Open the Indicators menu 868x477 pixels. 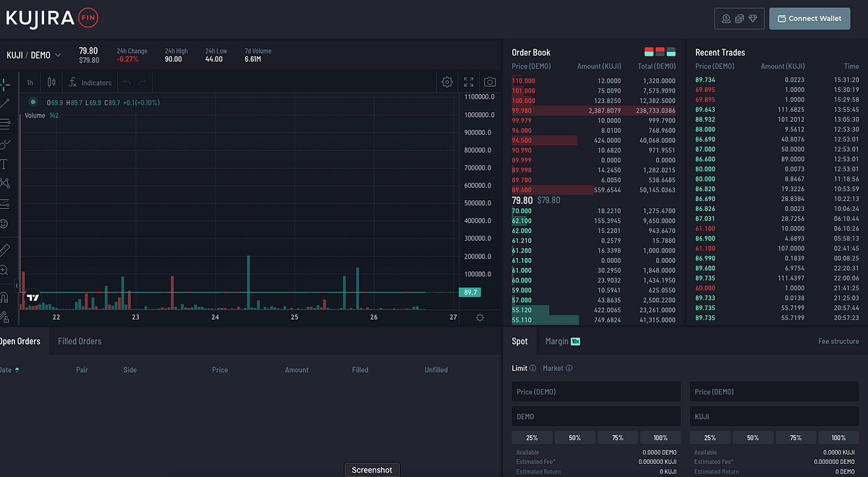pos(90,82)
